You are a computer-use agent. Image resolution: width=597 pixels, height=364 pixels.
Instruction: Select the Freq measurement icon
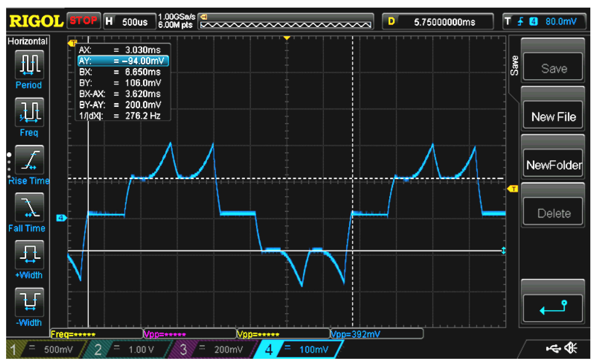[x=29, y=112]
